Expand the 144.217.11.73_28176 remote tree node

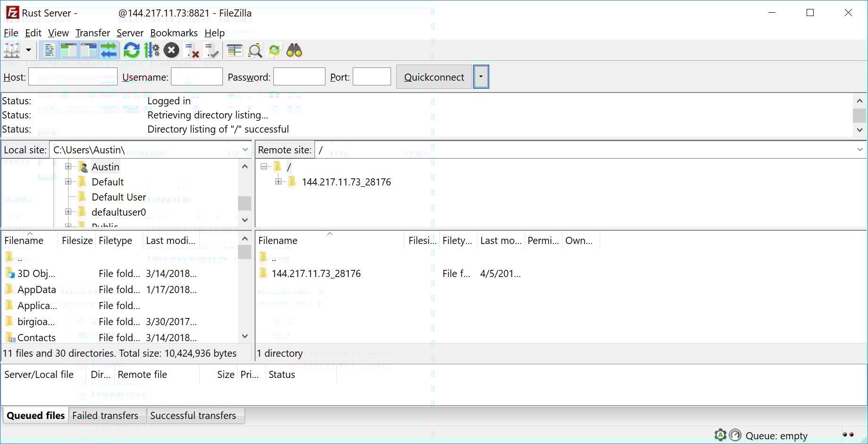[x=278, y=182]
